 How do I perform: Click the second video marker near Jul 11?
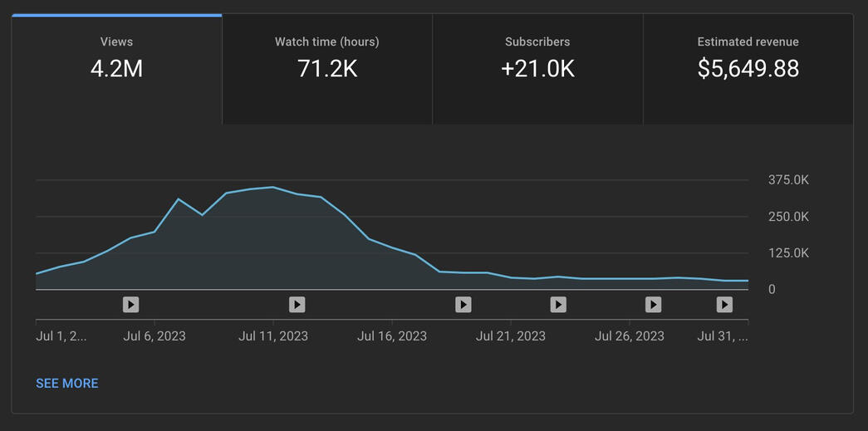click(x=297, y=305)
